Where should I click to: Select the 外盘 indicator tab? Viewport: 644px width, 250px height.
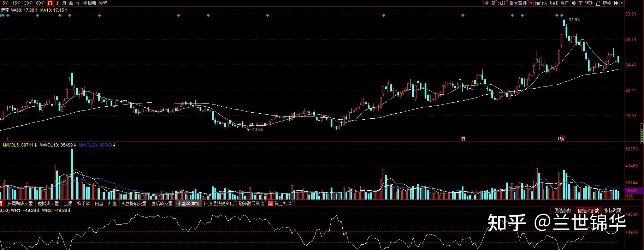[112, 203]
